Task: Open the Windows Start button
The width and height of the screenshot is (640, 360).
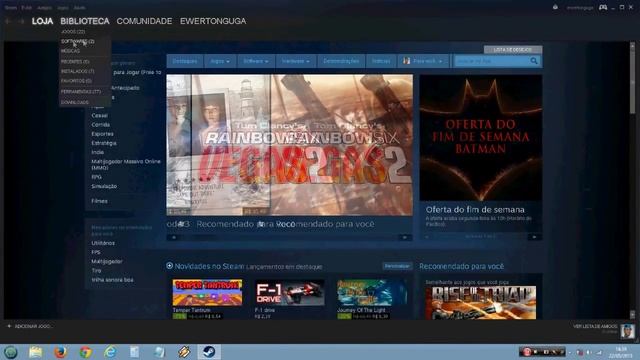Action: coord(11,352)
